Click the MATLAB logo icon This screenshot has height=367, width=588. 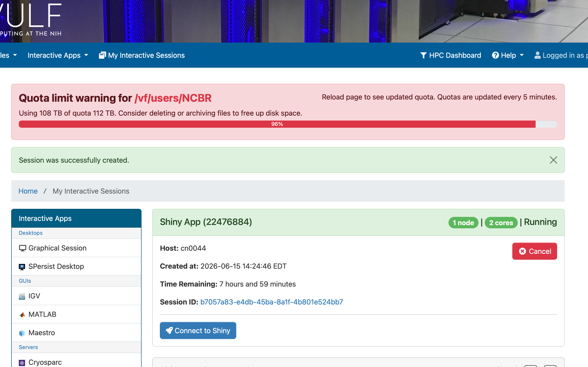coord(22,315)
